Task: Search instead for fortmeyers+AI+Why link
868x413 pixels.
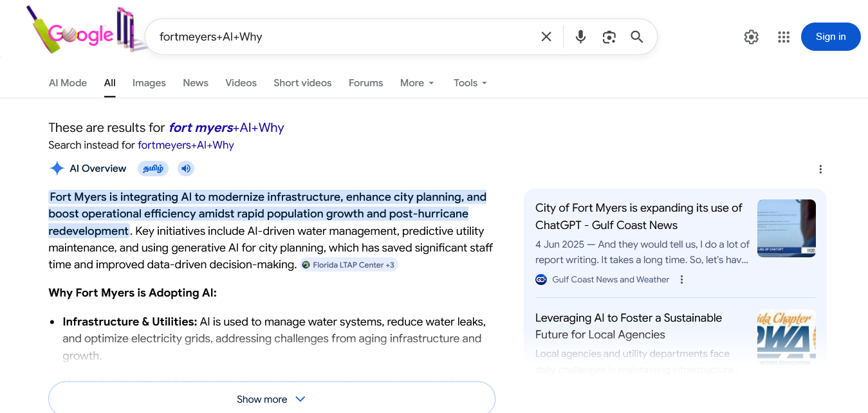Action: coord(185,145)
